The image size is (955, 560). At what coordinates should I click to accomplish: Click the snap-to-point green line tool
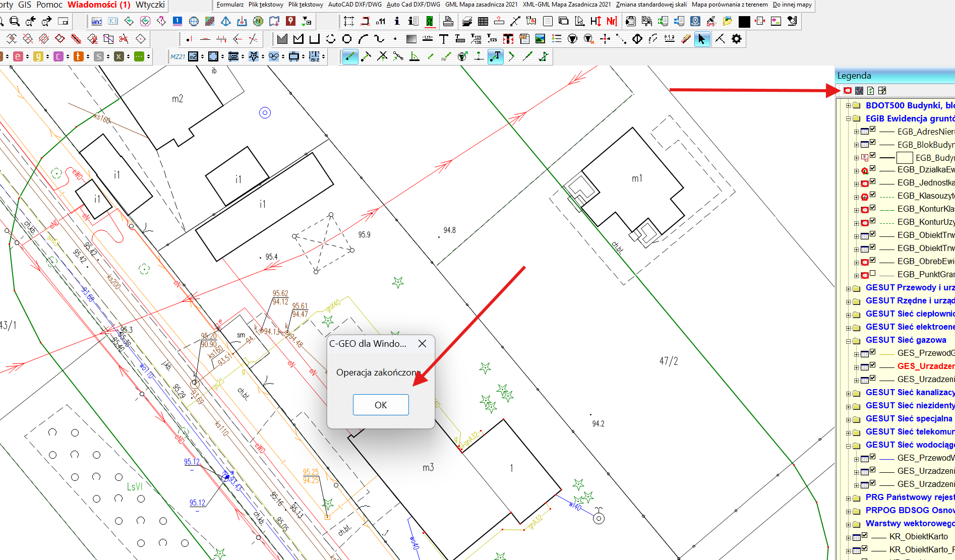point(350,56)
